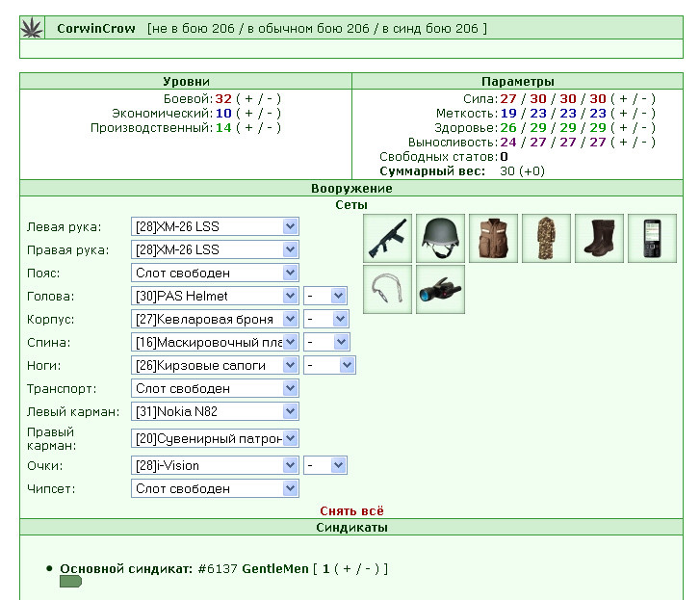
Task: Open the Левый карман Nokia N82 dropdown
Action: coord(215,411)
